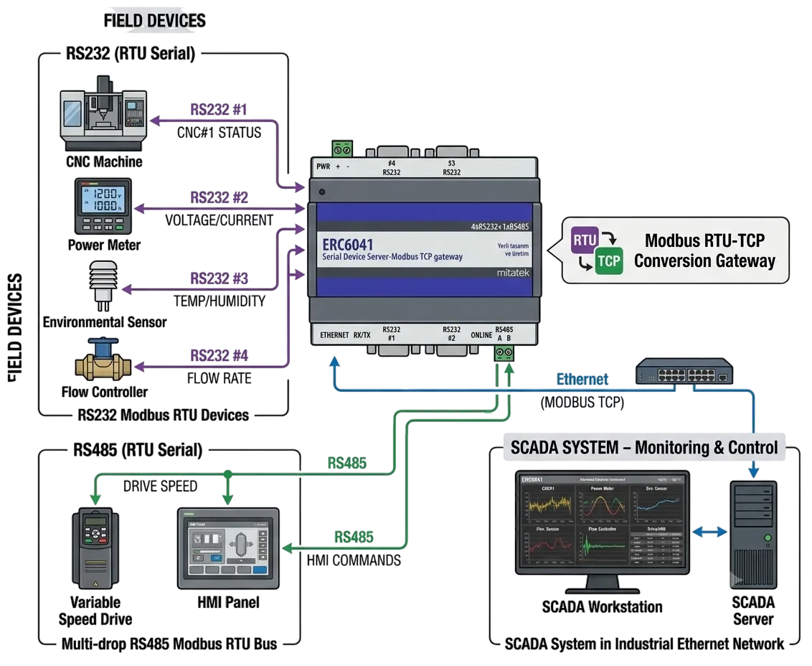Click the CNC Machine icon

(x=103, y=113)
